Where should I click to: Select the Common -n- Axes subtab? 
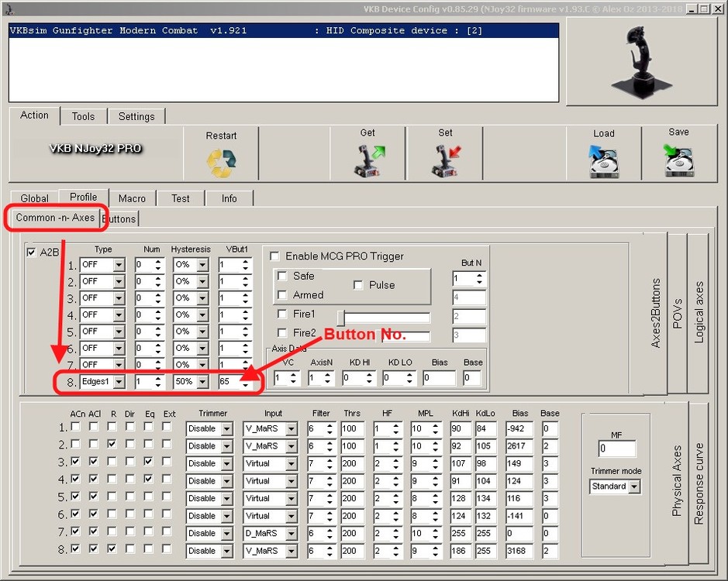pyautogui.click(x=55, y=217)
